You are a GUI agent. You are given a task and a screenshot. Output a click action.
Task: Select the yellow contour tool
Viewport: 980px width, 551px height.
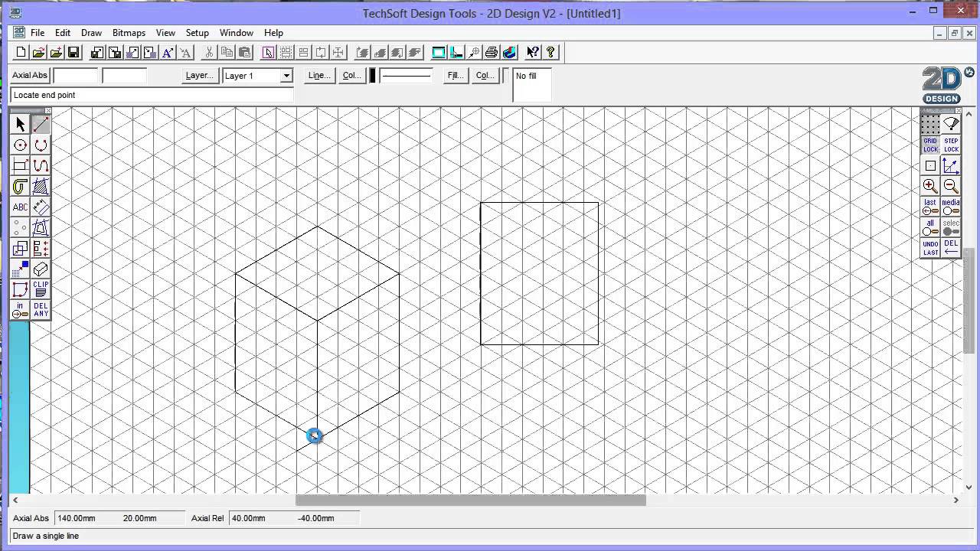click(x=20, y=186)
